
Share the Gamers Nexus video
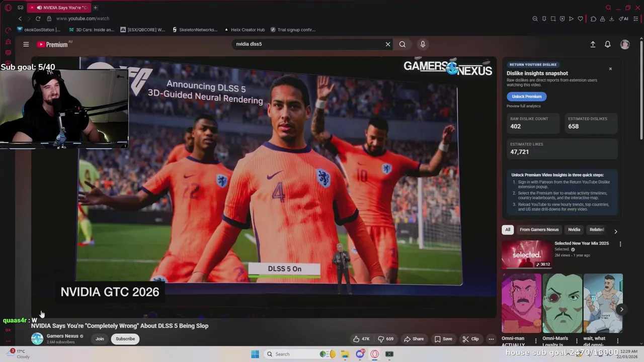[414, 339]
